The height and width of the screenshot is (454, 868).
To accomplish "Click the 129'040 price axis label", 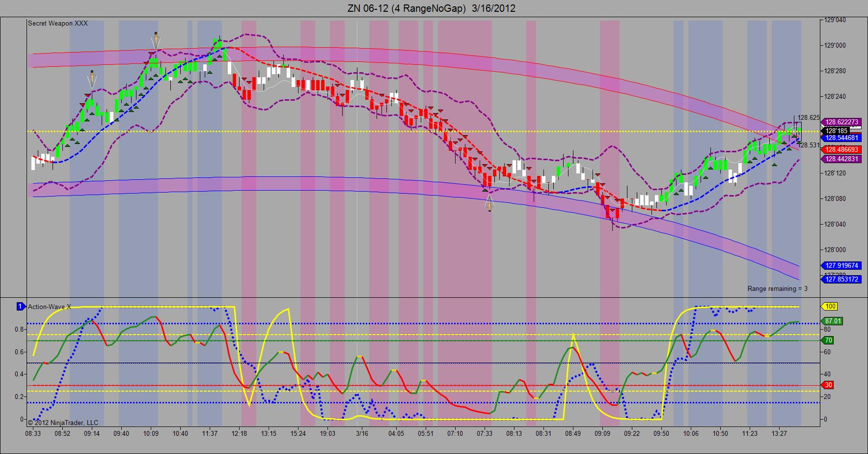I will 835,20.
